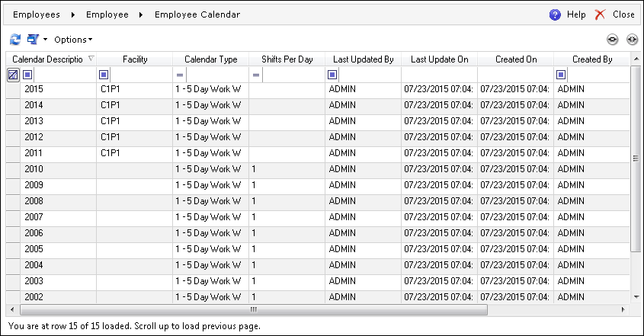Screen dimensions: 644x336
Task: Click the collapse columns round icon
Action: tap(613, 40)
